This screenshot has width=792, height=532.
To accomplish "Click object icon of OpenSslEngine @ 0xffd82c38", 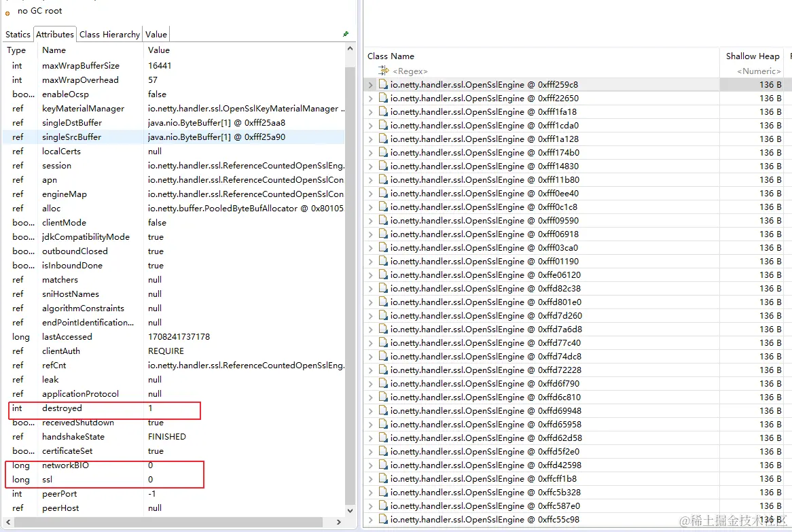I will (383, 289).
